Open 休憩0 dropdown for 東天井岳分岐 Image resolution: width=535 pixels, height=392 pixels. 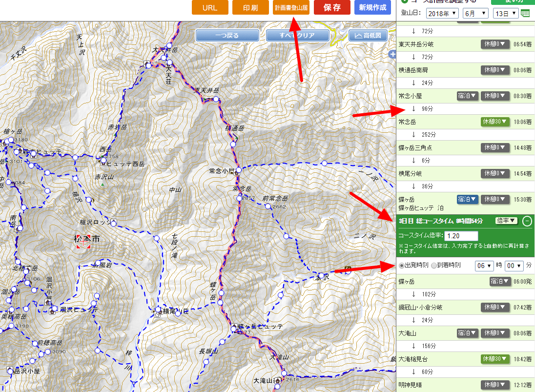495,44
